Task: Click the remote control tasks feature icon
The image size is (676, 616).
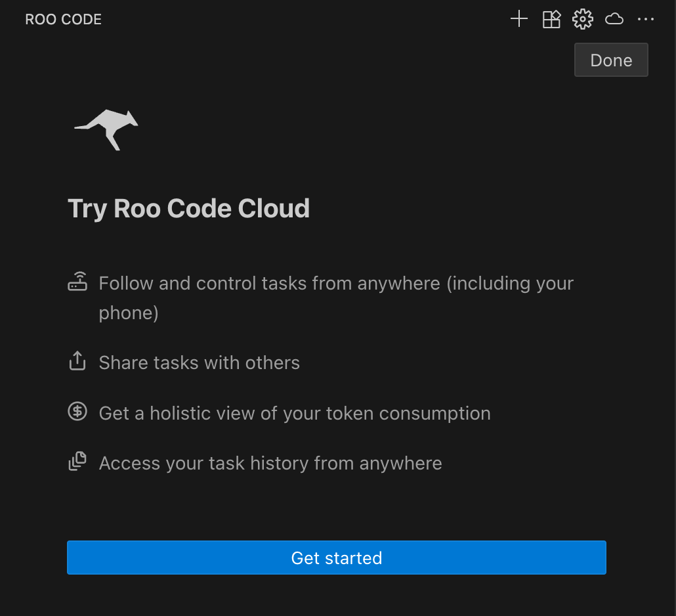Action: [78, 281]
